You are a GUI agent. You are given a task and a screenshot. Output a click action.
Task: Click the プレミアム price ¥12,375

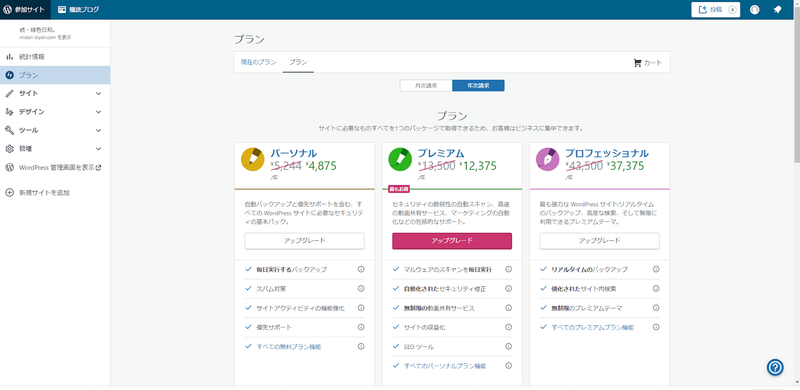[x=478, y=165]
